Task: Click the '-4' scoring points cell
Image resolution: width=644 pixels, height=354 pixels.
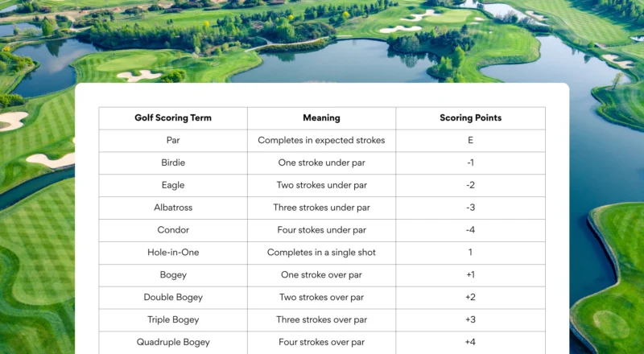Action: [x=470, y=230]
